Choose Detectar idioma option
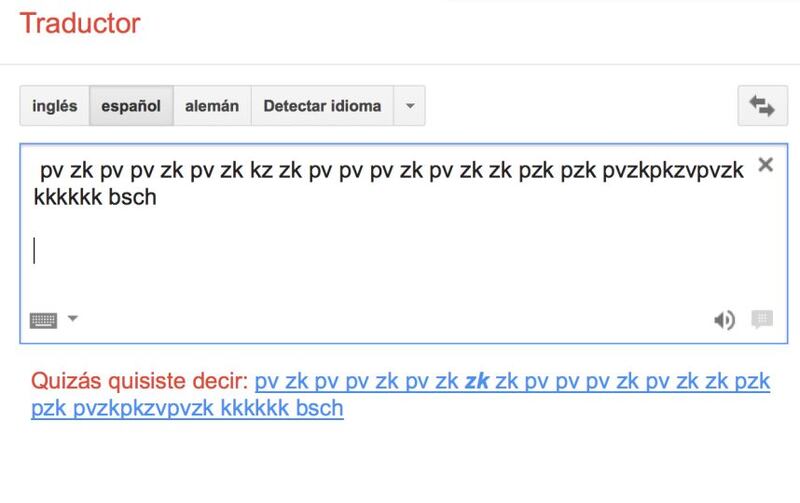The image size is (800, 503). click(x=322, y=106)
